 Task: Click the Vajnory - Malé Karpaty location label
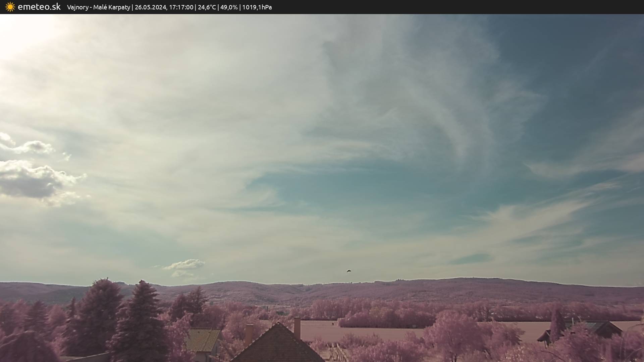pyautogui.click(x=98, y=7)
